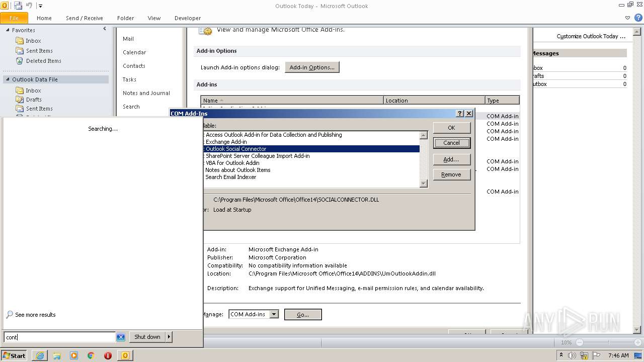Viewport: 644px width, 362px height.
Task: Launch Opera browser from taskbar
Action: click(x=108, y=355)
